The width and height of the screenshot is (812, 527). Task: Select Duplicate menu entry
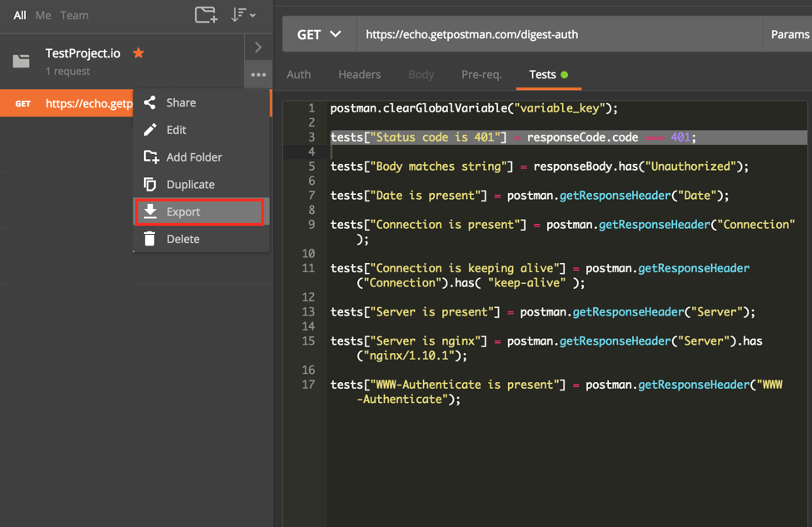(202, 184)
